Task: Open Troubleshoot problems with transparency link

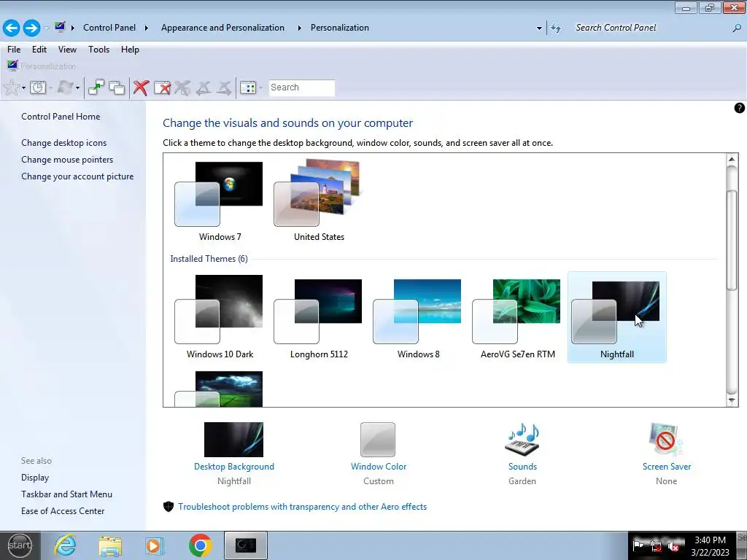Action: tap(303, 507)
